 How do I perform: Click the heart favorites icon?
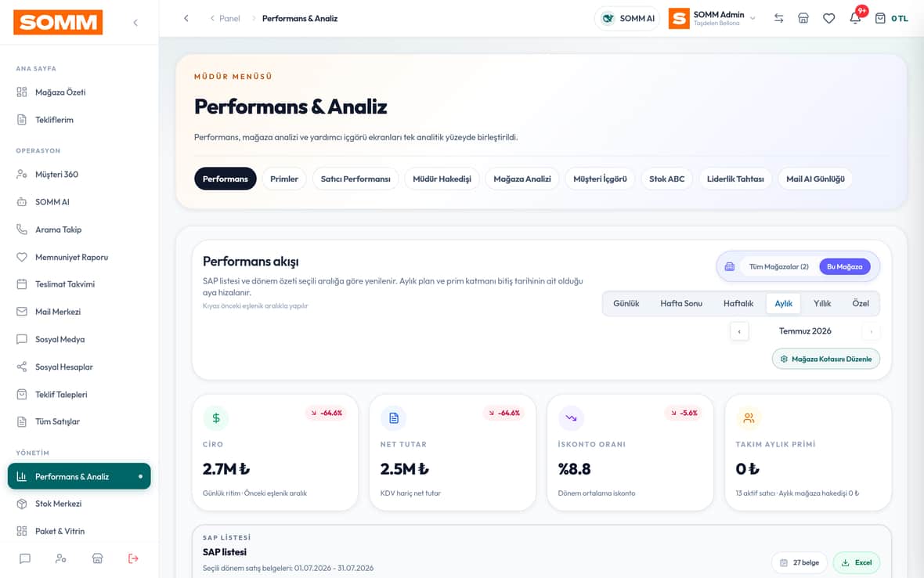pos(828,18)
